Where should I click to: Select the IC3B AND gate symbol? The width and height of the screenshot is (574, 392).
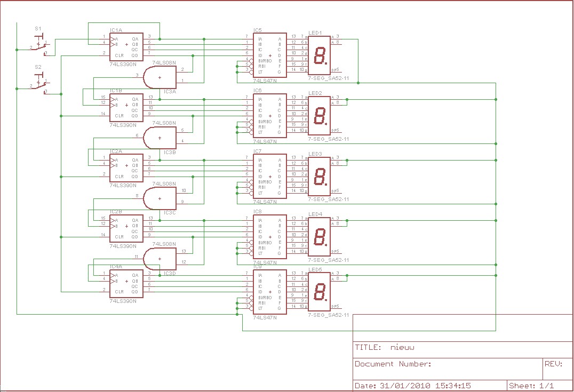pos(160,138)
